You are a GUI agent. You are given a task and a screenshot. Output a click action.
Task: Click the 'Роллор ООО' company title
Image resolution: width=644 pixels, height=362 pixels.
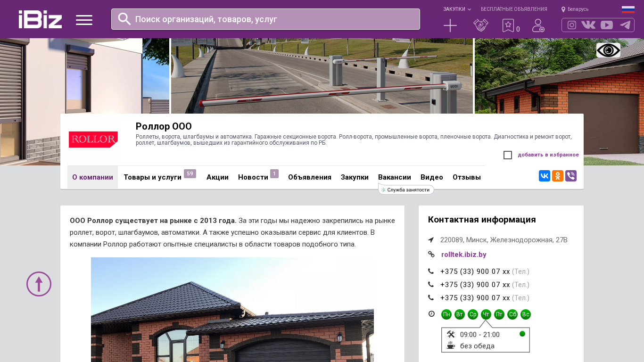pyautogui.click(x=164, y=126)
